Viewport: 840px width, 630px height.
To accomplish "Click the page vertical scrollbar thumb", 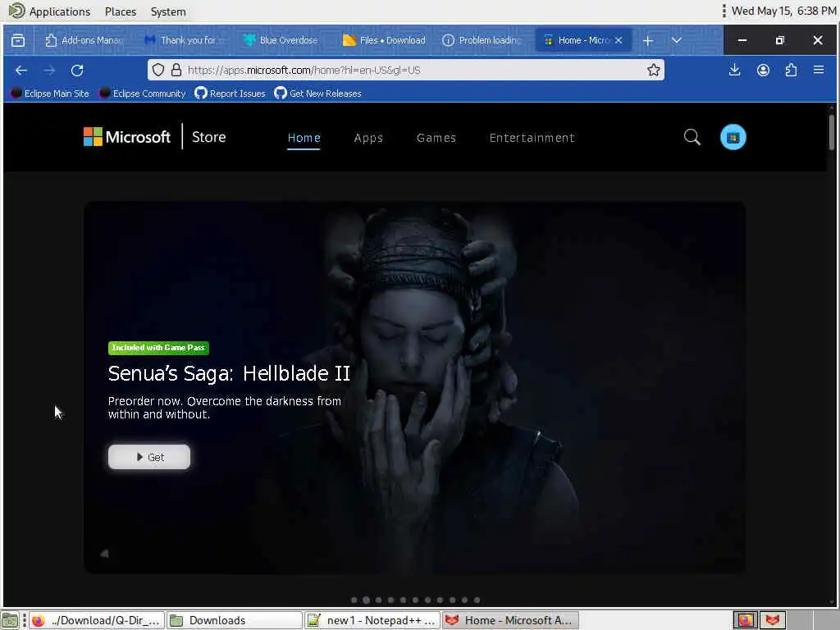I will pyautogui.click(x=832, y=132).
